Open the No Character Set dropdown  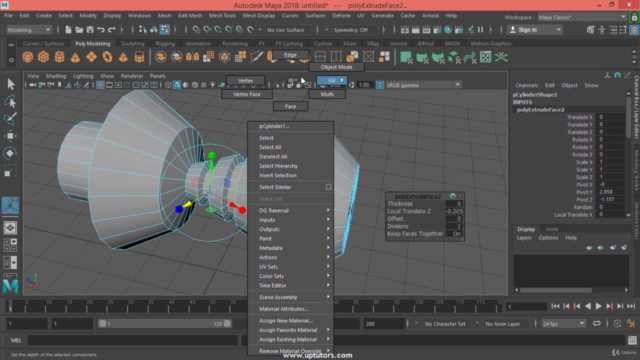click(x=445, y=324)
